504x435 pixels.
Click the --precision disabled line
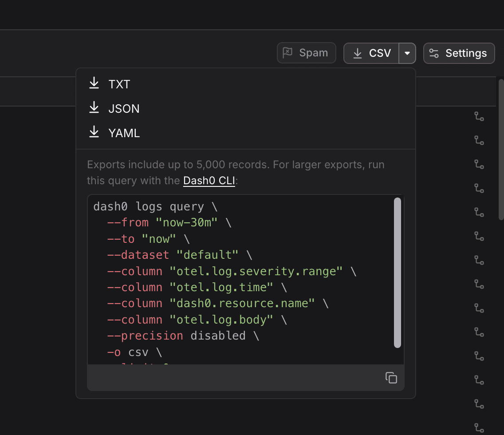pyautogui.click(x=183, y=336)
